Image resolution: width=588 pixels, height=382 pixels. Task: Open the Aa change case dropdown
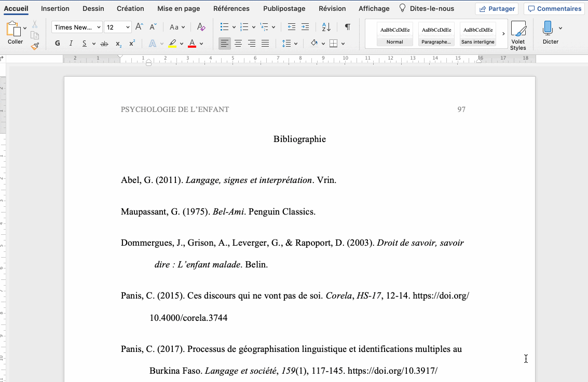tap(177, 27)
